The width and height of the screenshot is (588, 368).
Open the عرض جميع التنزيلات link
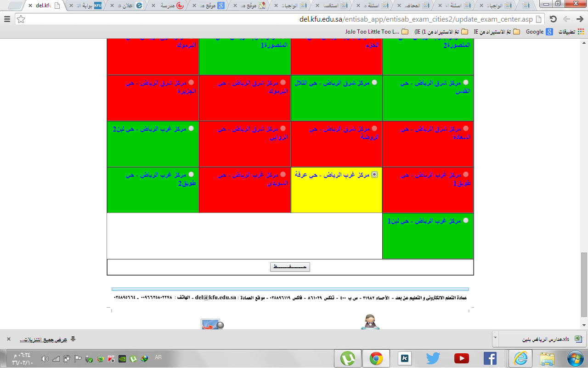43,339
